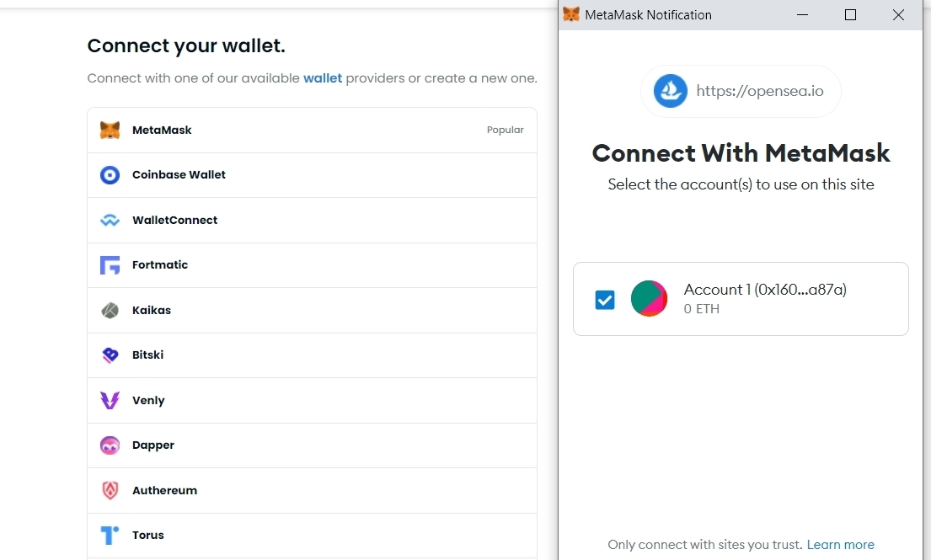
Task: Pick the Torus wallet icon
Action: (110, 535)
